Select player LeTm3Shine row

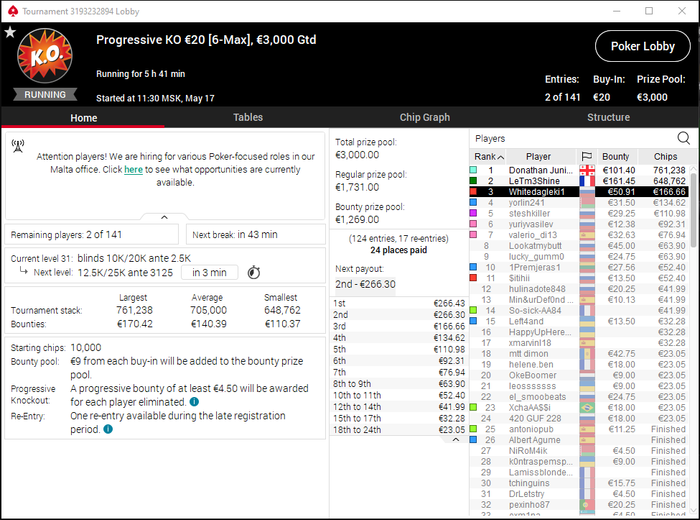coord(579,181)
